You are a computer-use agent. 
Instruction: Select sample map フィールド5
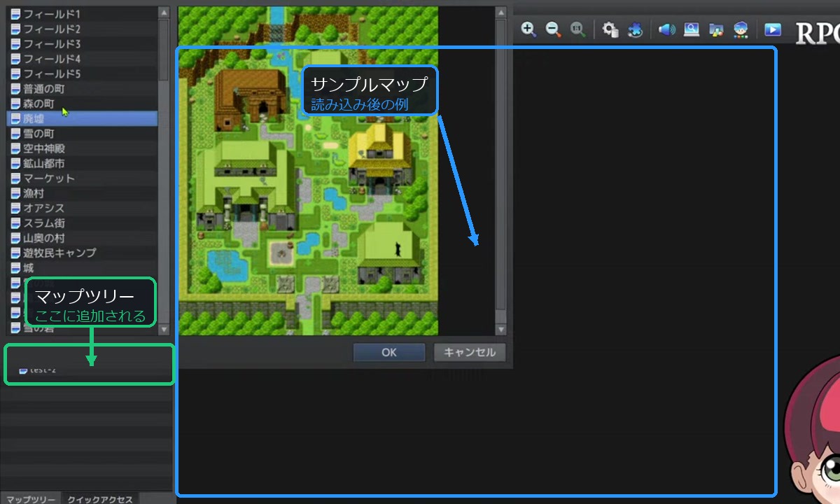coord(82,73)
